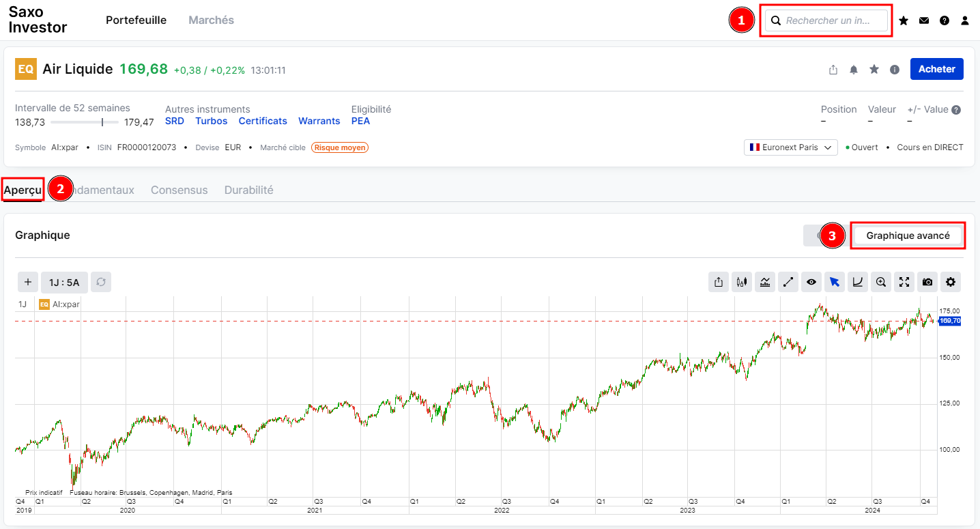Select the blue cursor pointer tool
980x529 pixels.
point(835,282)
